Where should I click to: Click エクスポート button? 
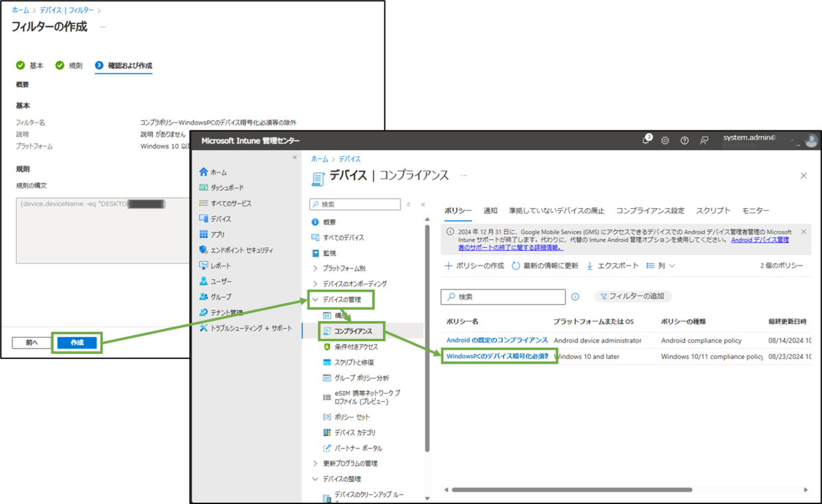(x=612, y=266)
